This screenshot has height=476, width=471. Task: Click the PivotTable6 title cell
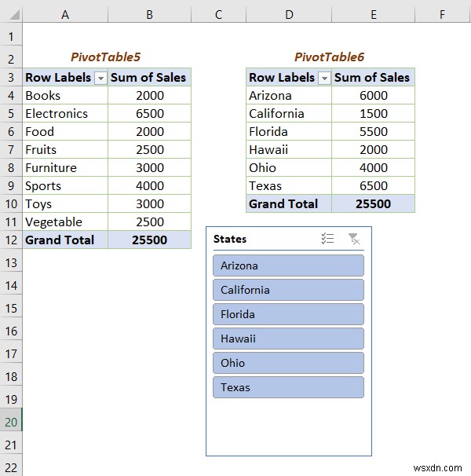[x=330, y=57]
